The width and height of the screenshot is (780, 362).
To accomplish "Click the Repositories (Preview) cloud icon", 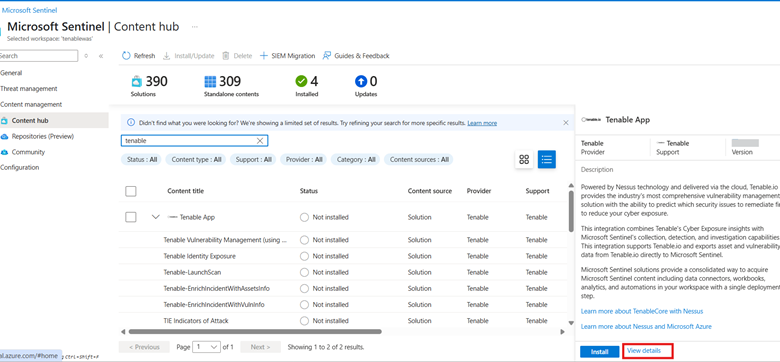I will 4,136.
